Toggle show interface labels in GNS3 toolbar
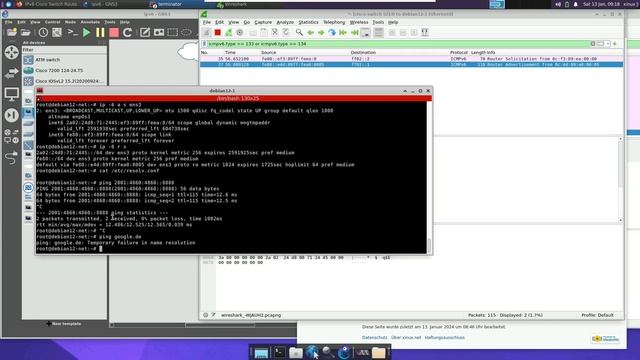 pos(57,32)
